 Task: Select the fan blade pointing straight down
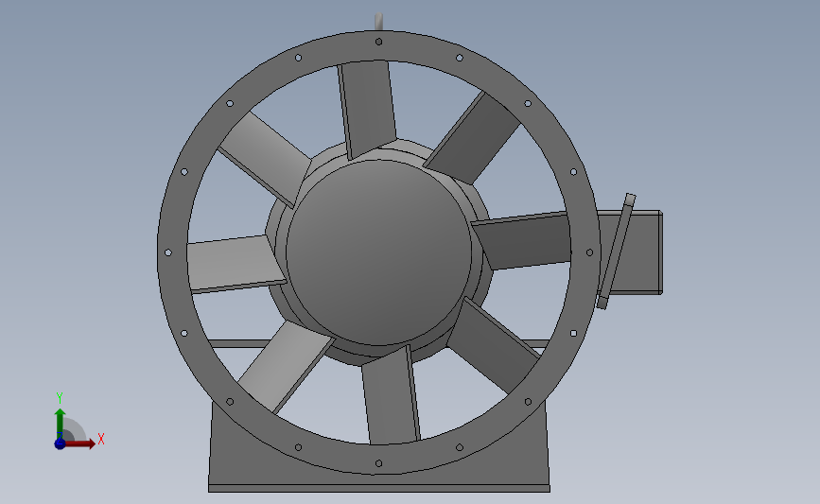point(390,396)
